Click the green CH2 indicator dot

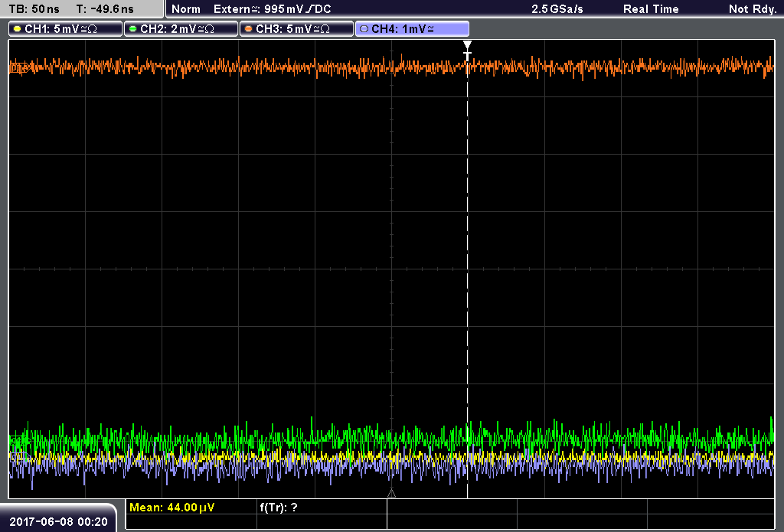133,29
